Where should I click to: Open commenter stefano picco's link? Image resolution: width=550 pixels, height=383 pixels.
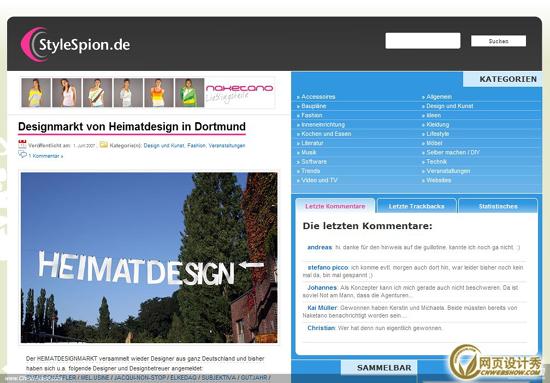coord(328,267)
